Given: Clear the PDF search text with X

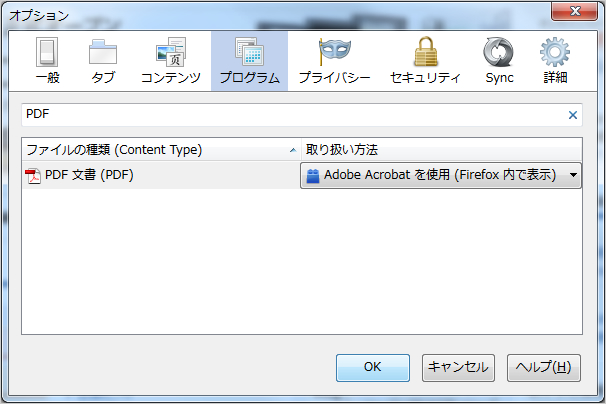Looking at the screenshot, I should point(573,115).
